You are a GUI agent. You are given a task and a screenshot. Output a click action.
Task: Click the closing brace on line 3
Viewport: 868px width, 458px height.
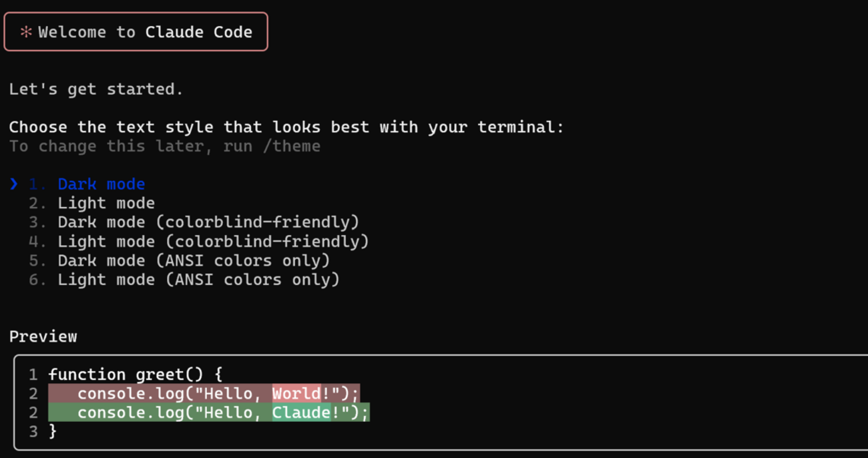point(53,431)
